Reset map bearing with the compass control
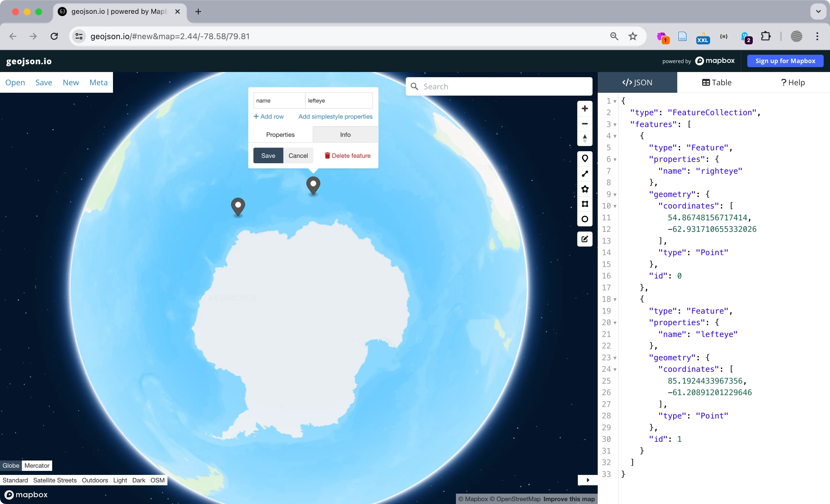 click(585, 138)
